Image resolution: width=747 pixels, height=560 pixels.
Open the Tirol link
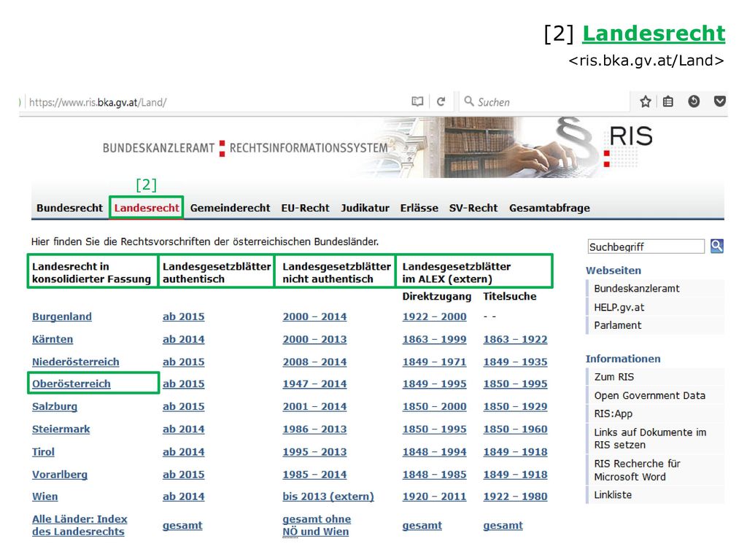(43, 452)
